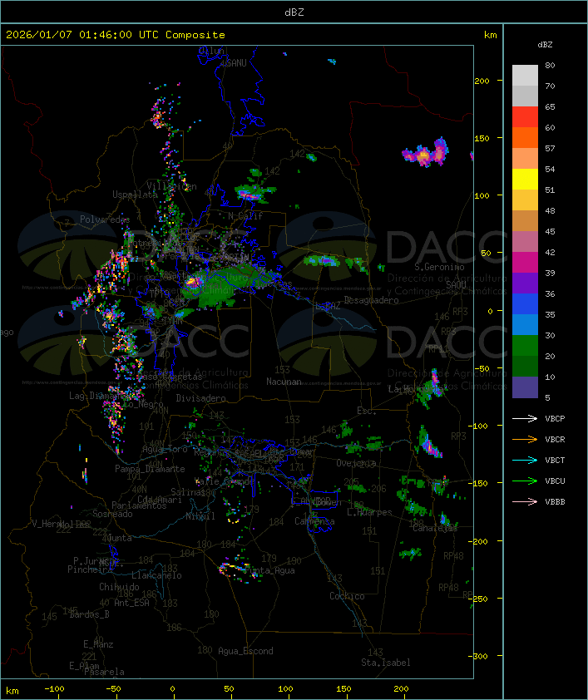The width and height of the screenshot is (588, 700).
Task: Click the Canalejas map label
Action: (435, 528)
